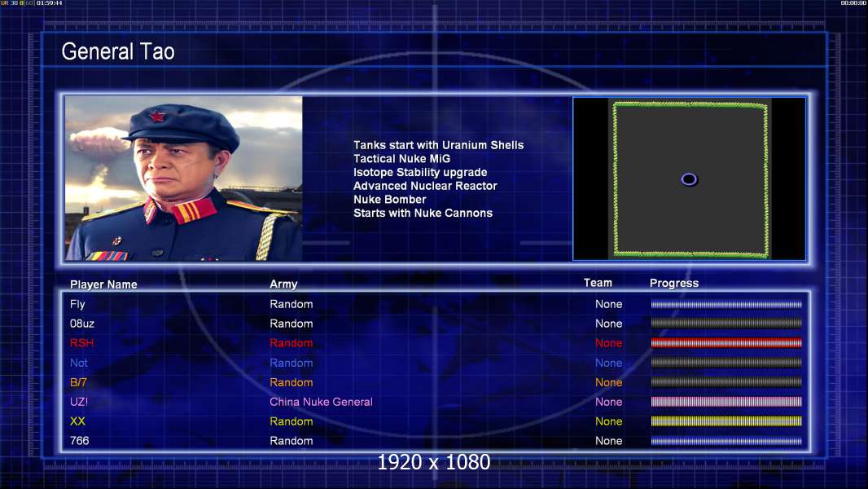This screenshot has width=868, height=489.
Task: Click team None in RSH's row
Action: click(609, 343)
